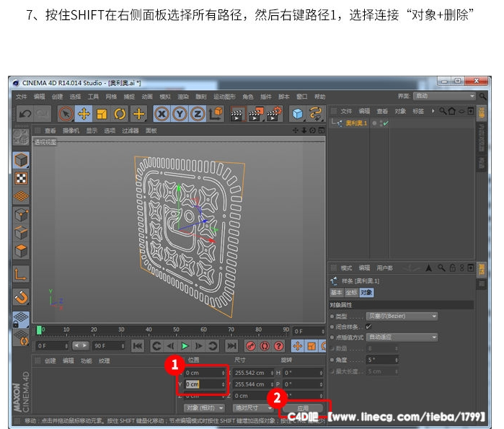
Task: Select Model mode cube icon
Action: pyautogui.click(x=21, y=160)
